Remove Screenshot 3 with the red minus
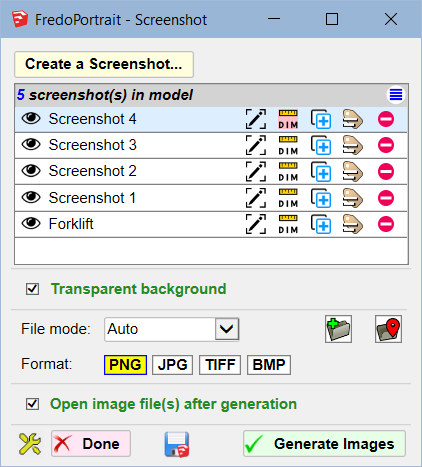The width and height of the screenshot is (422, 467). tap(386, 145)
